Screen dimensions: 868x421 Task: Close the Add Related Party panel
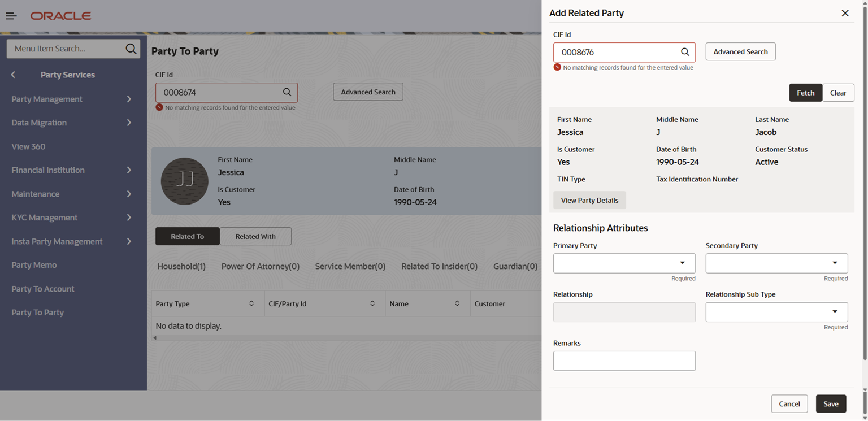(x=845, y=13)
